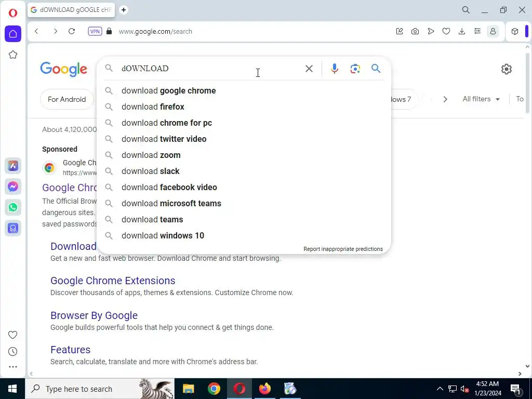Open the Features link
This screenshot has height=399, width=532.
tap(70, 350)
